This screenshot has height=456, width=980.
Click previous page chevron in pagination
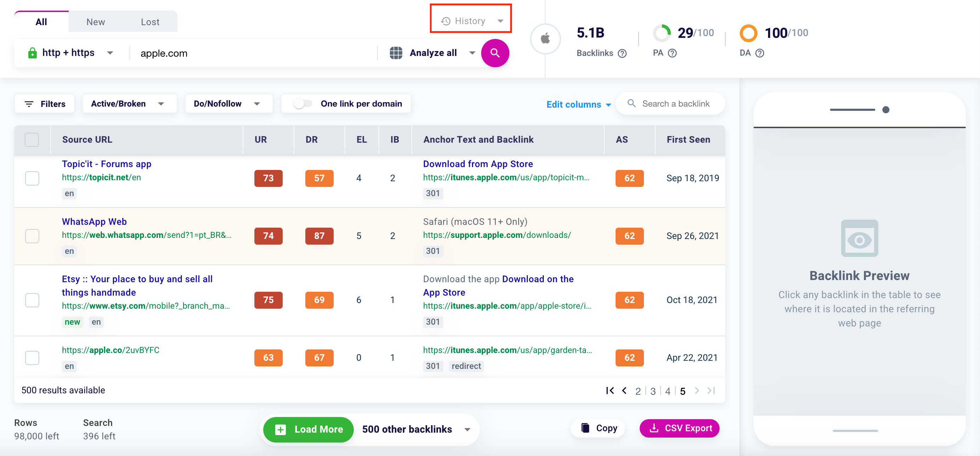click(624, 391)
